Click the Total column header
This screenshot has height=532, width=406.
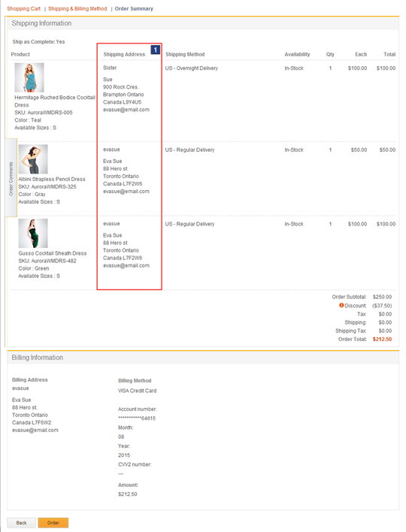coord(389,54)
